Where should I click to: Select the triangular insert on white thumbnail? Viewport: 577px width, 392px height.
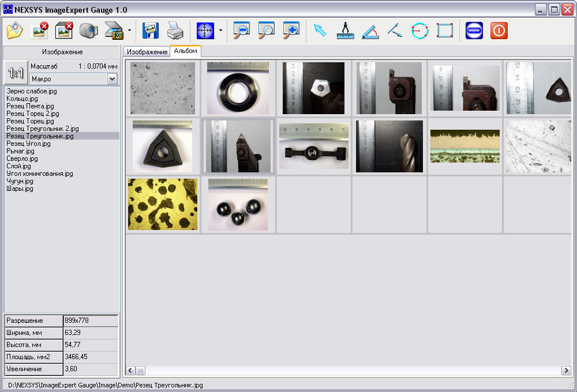tap(163, 146)
